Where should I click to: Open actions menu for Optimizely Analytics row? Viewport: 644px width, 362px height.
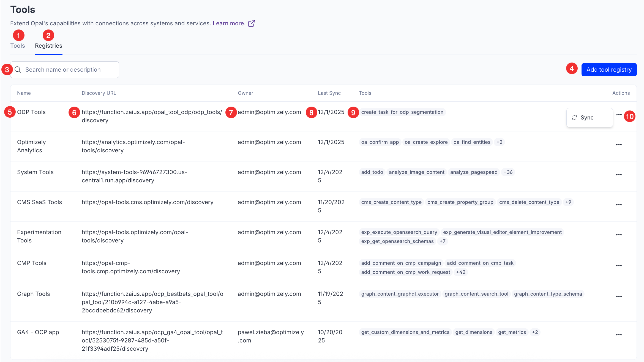pyautogui.click(x=619, y=145)
